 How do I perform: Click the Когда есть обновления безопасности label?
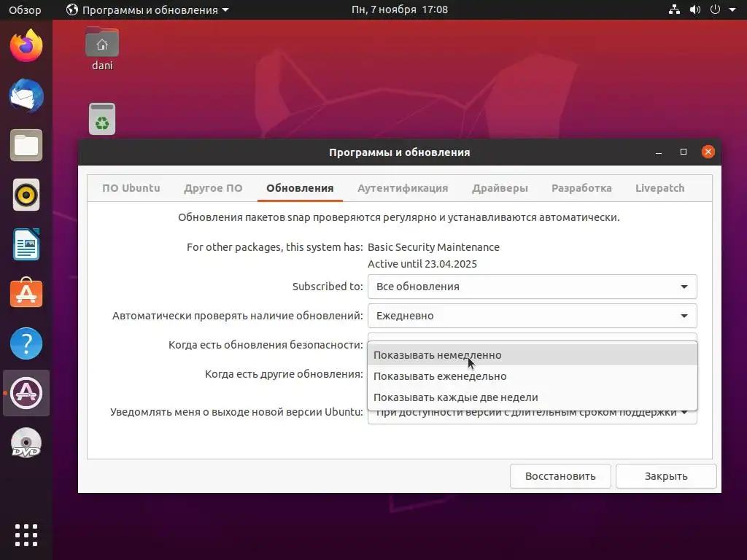click(266, 345)
